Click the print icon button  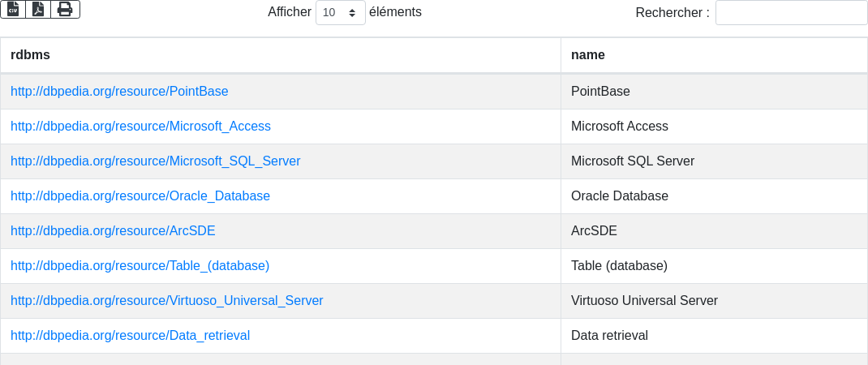tap(65, 9)
